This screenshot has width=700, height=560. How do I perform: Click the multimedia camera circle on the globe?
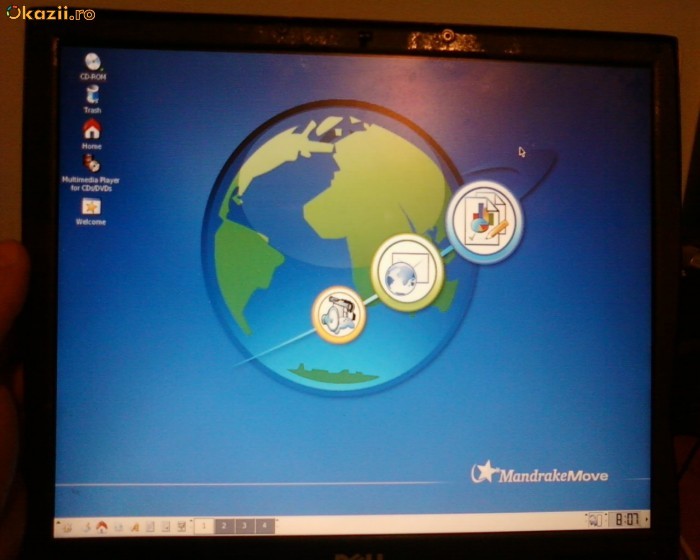click(339, 314)
